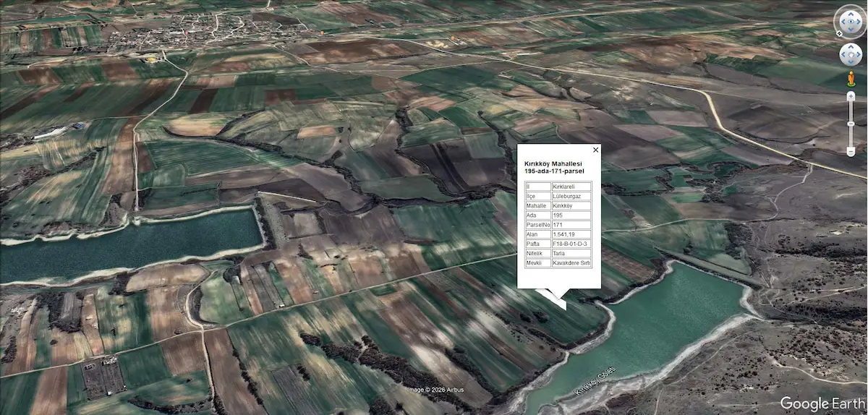Screen dimensions: 868x415
Task: Select the Nitelik value 'Tarla'
Action: pos(571,254)
